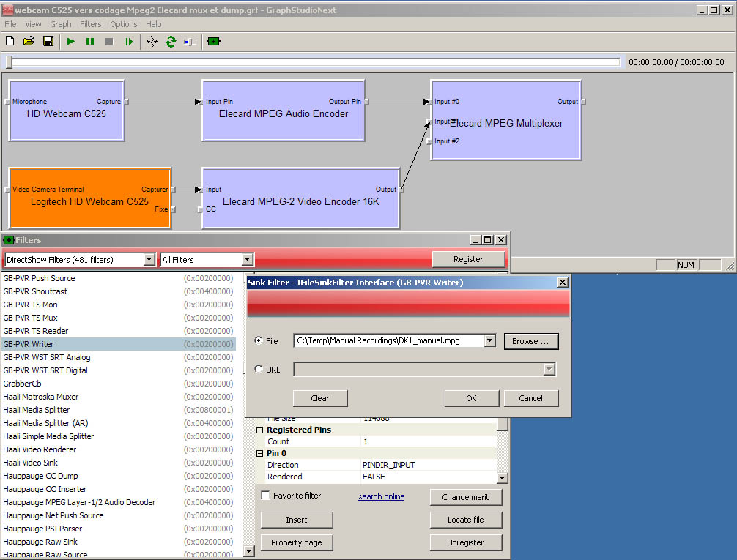
Task: Select GrabberCb in filter list
Action: pos(119,384)
